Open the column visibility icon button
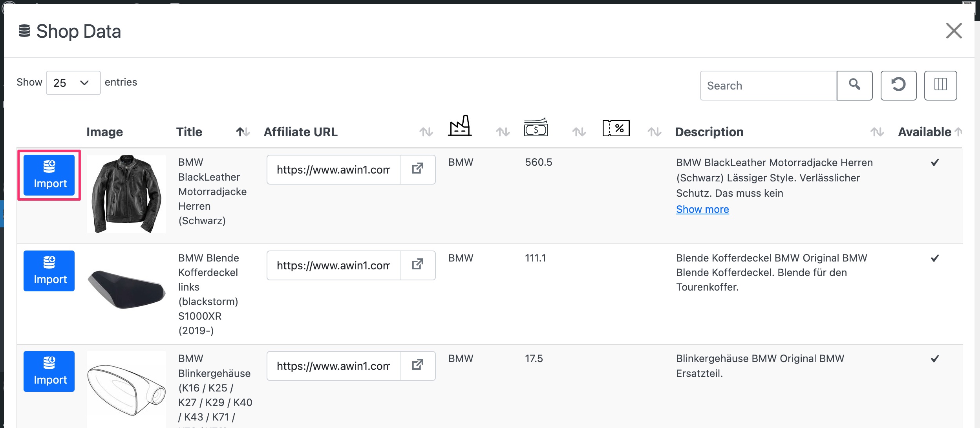980x428 pixels. (940, 85)
